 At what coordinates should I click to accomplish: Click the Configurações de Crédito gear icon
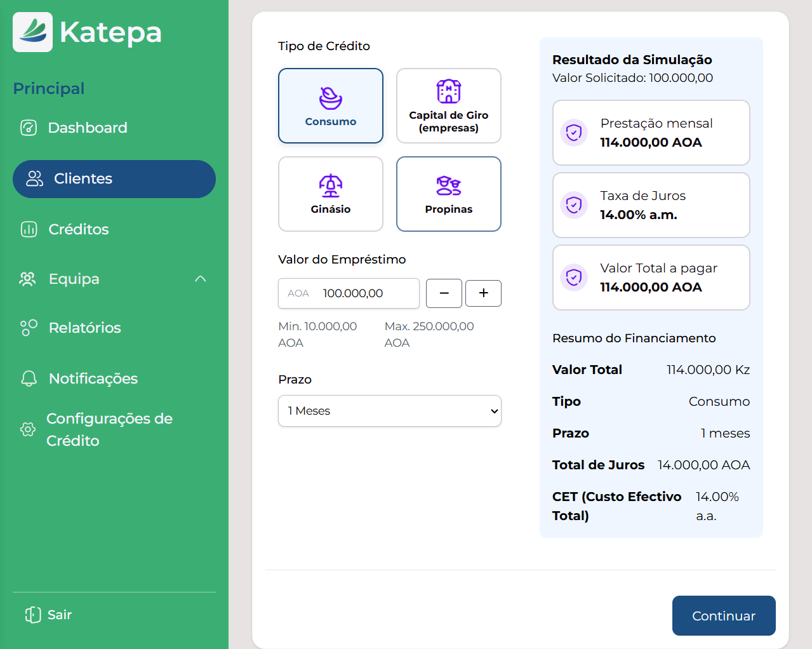(x=28, y=429)
